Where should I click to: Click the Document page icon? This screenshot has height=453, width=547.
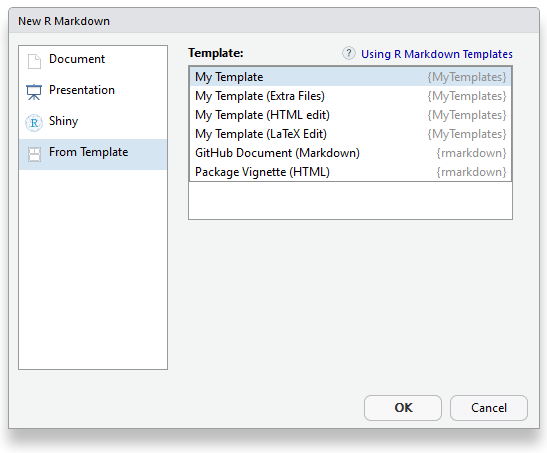pyautogui.click(x=34, y=61)
